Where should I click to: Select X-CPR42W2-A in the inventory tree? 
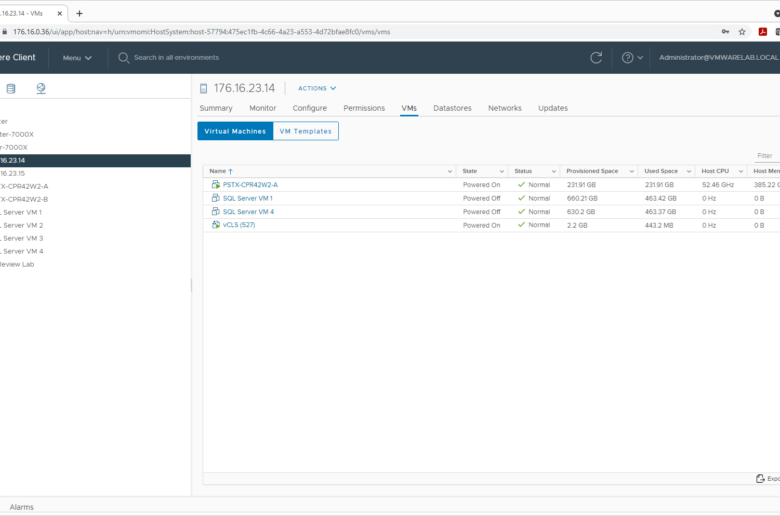point(24,186)
